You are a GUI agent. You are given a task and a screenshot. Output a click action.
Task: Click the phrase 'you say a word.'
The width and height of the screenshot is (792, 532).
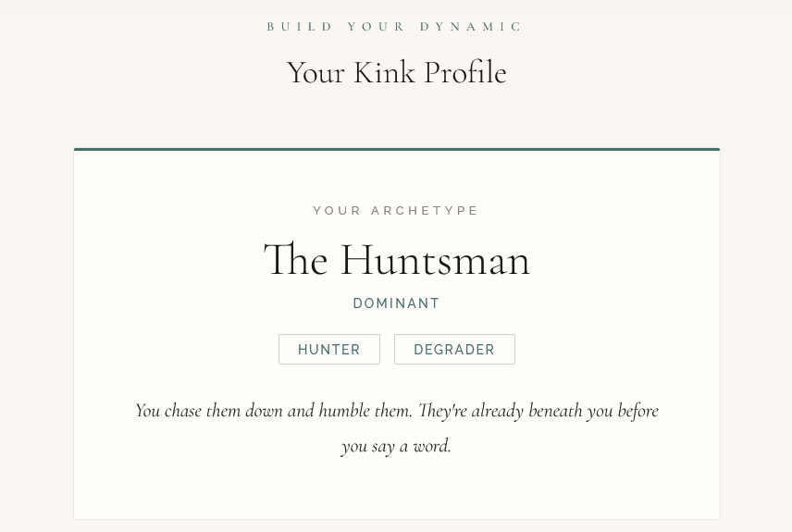point(396,446)
